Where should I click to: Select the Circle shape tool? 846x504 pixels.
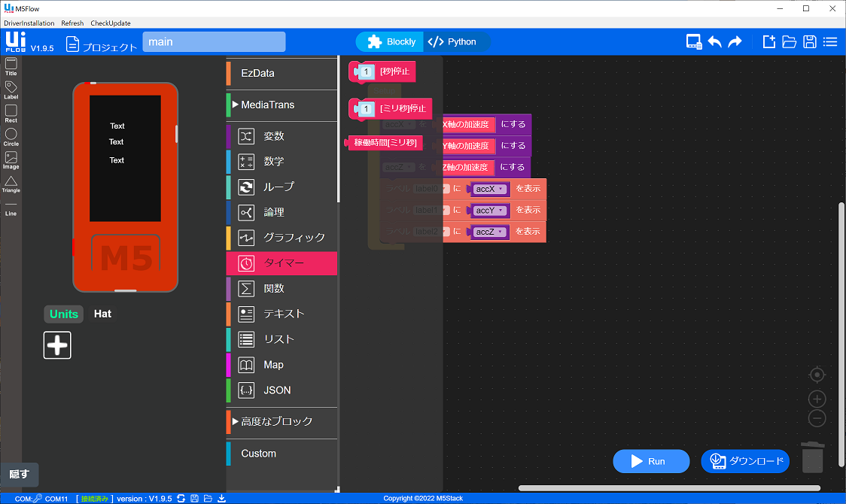pyautogui.click(x=11, y=137)
